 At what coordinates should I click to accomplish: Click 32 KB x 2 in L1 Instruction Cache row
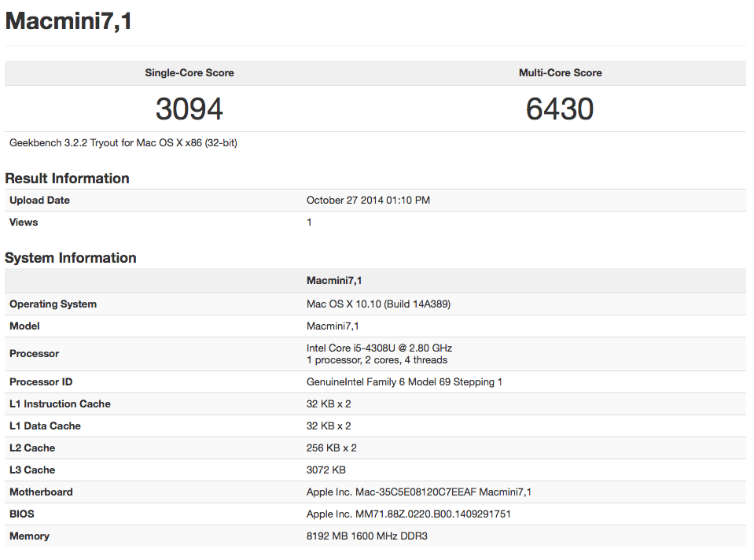[x=329, y=404]
